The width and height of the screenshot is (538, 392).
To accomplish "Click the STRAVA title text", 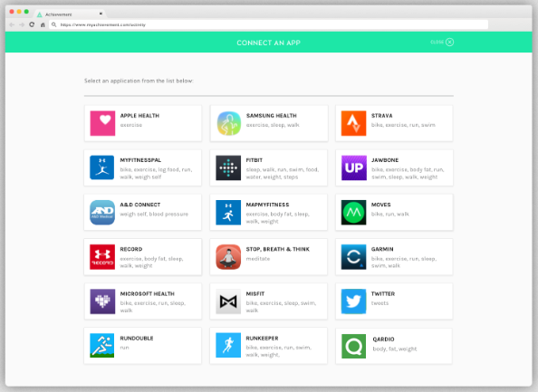I will coord(382,116).
